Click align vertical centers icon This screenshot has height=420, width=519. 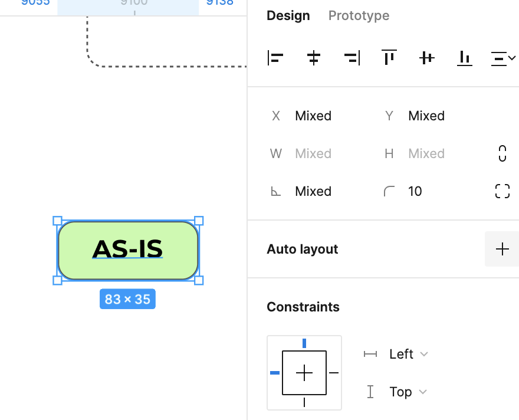[x=427, y=58]
